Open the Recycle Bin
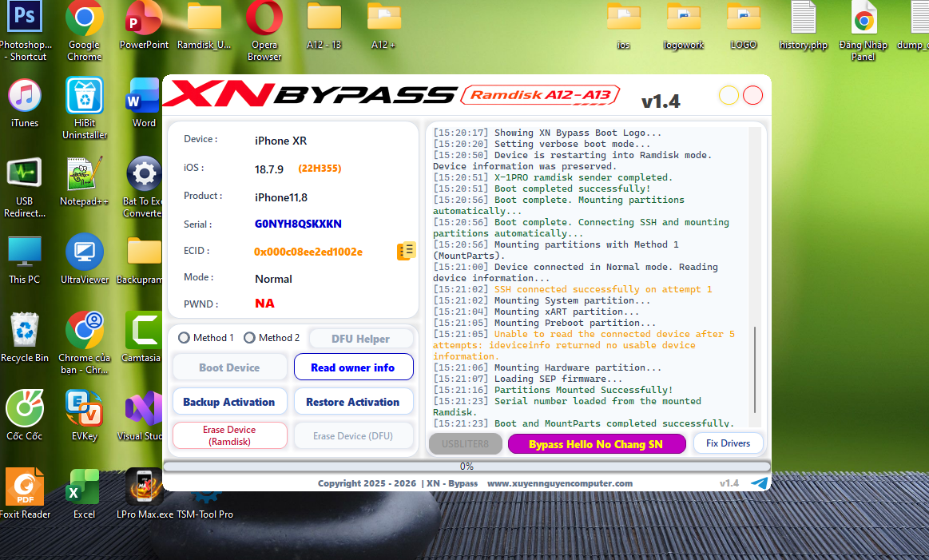The height and width of the screenshot is (560, 929). tap(24, 338)
